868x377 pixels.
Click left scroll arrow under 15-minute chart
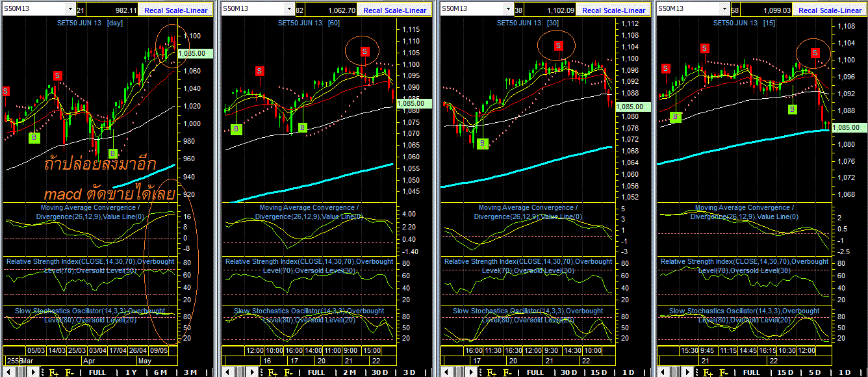[663, 372]
